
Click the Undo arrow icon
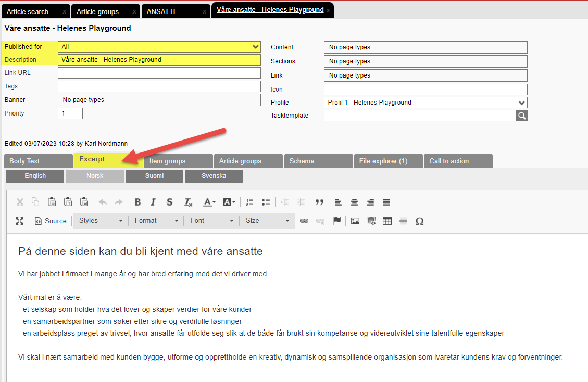pos(103,202)
